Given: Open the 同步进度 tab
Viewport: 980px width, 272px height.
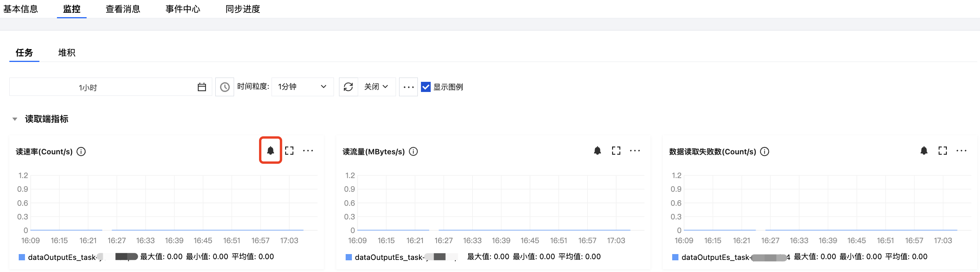Looking at the screenshot, I should coord(243,9).
